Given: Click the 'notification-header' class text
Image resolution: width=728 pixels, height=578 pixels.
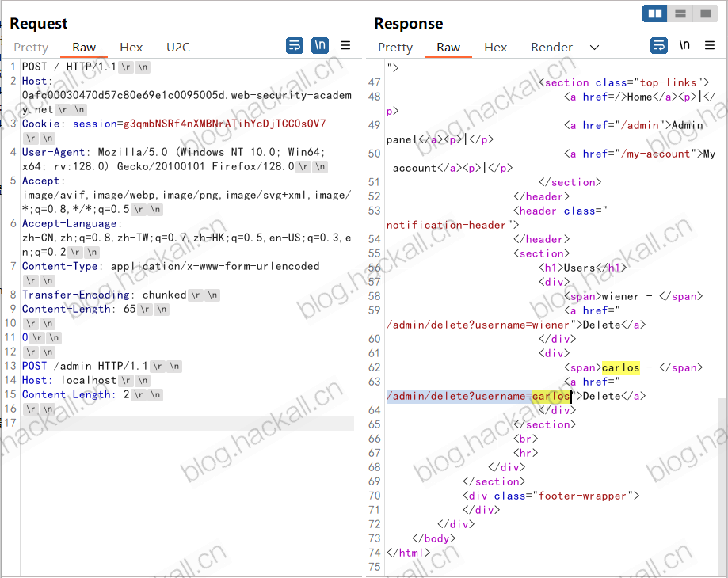Looking at the screenshot, I should click(446, 225).
